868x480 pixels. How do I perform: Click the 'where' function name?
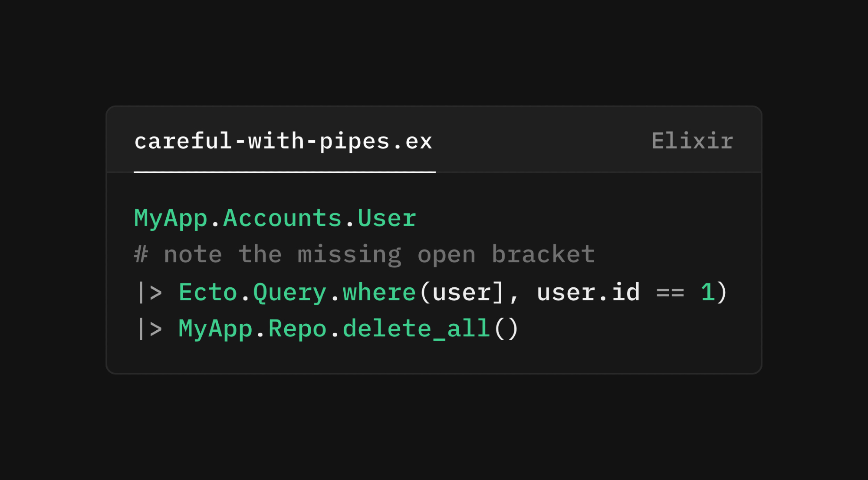[379, 293]
